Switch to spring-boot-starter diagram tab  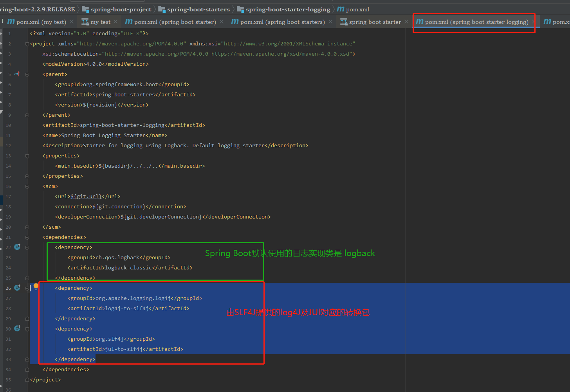click(375, 22)
